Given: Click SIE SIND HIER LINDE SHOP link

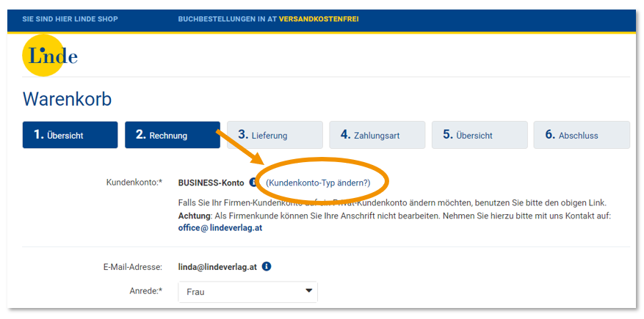Looking at the screenshot, I should [70, 19].
